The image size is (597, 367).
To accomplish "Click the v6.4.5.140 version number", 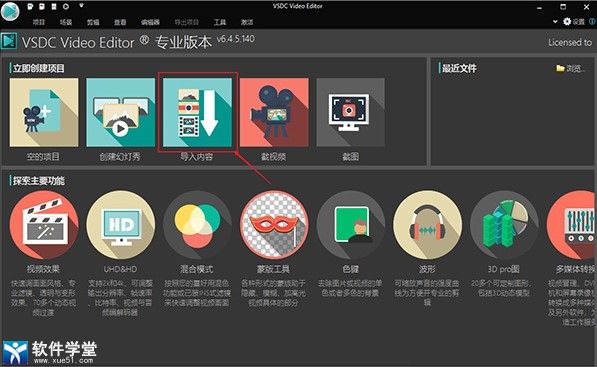I will coord(236,39).
